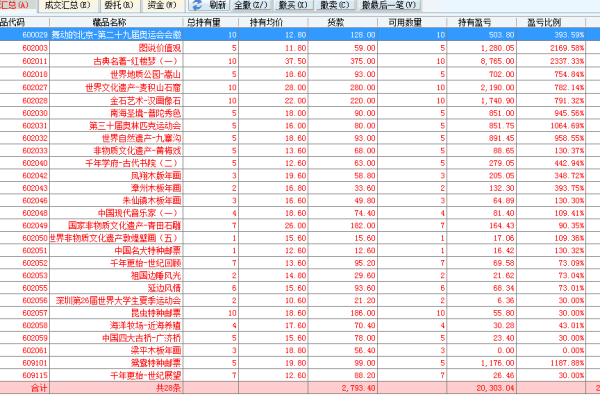Select the 昆虫特种邮票 row
Screen dimensions: 600x401
click(300, 313)
